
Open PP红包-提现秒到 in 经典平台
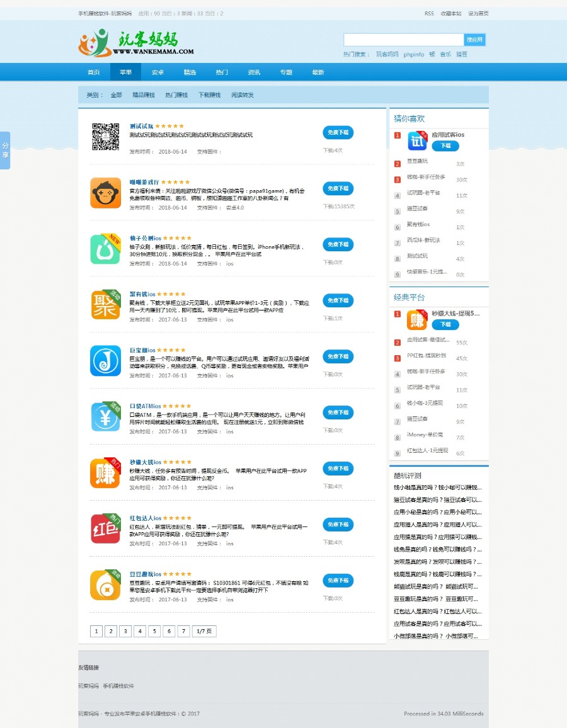pyautogui.click(x=427, y=356)
